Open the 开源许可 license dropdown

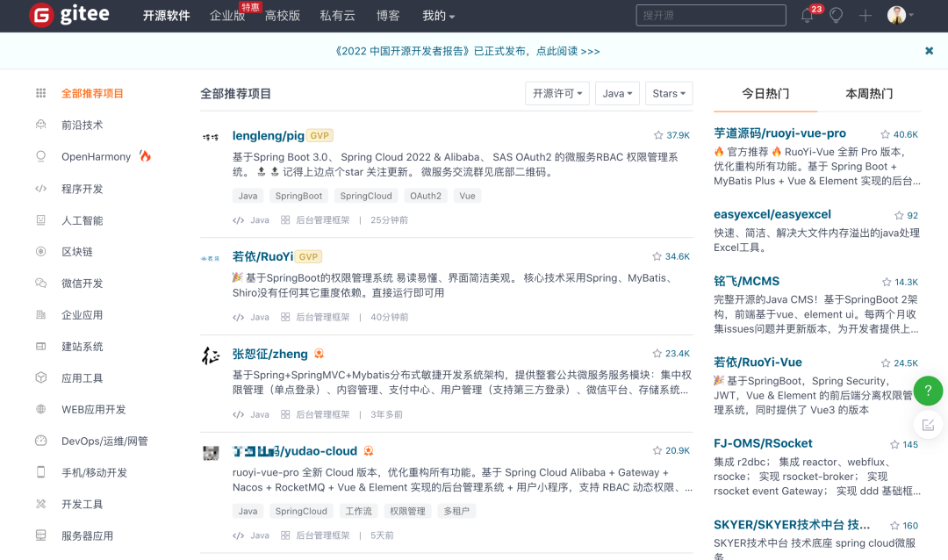[x=557, y=93]
